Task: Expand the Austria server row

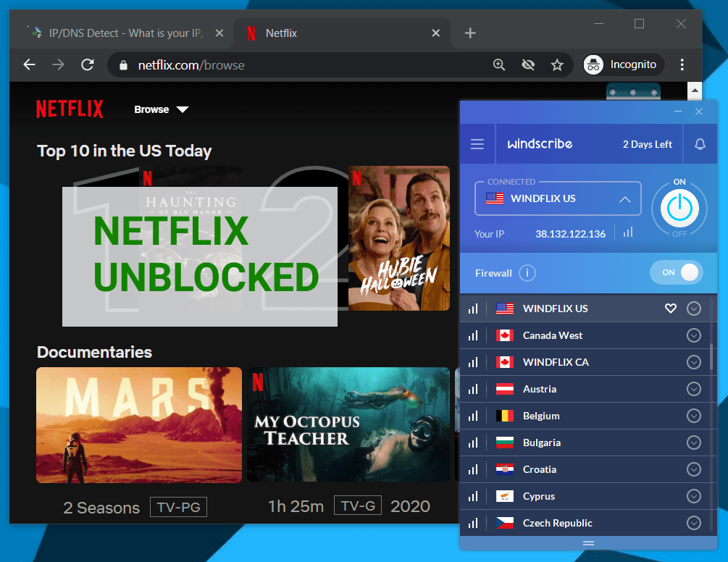Action: (694, 389)
